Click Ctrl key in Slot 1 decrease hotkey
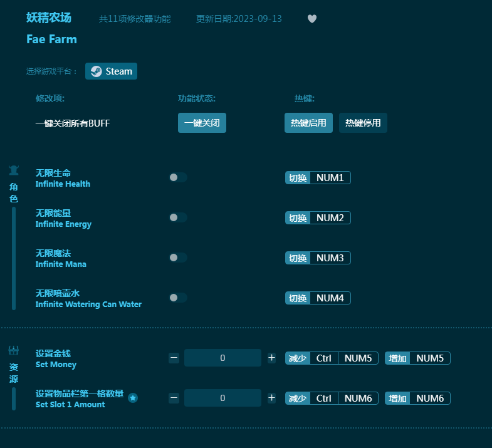The image size is (492, 448). (x=324, y=398)
